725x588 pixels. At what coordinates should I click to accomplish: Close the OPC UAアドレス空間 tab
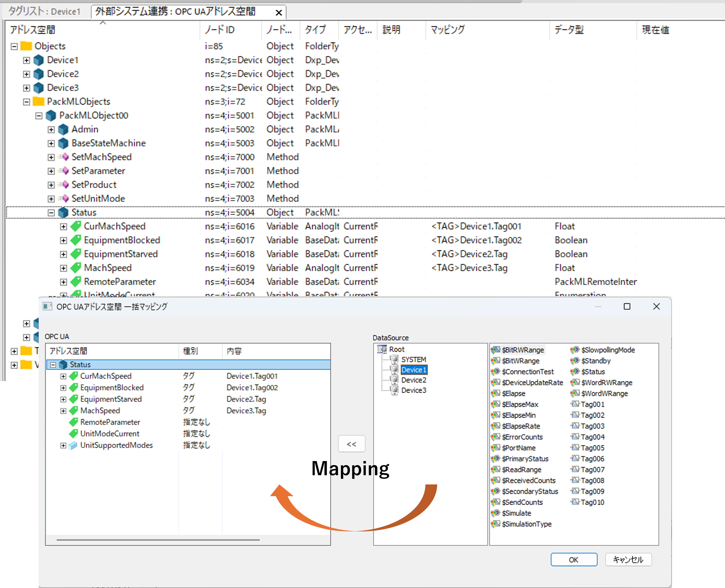pos(279,13)
